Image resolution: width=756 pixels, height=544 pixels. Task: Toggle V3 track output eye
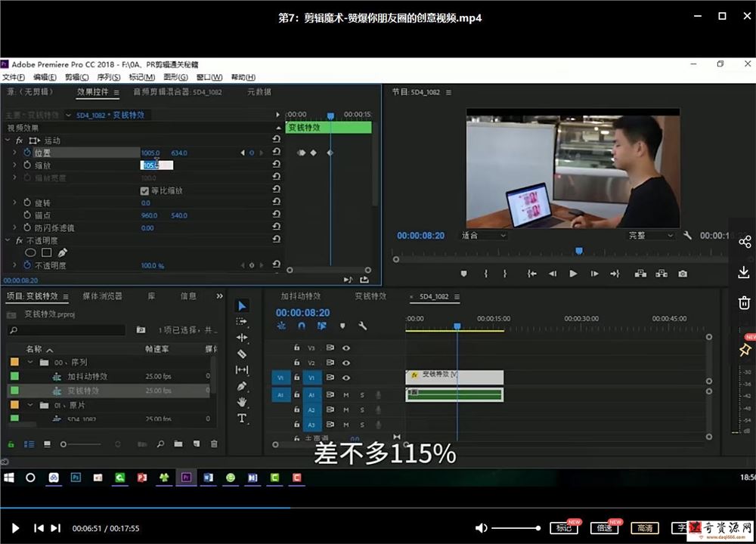pos(346,348)
